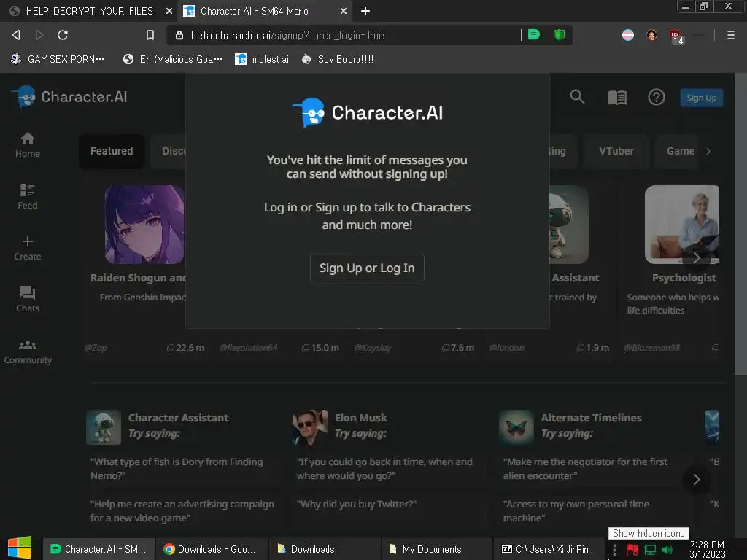This screenshot has height=560, width=747.
Task: Open the clock showing 7:28 PM
Action: pyautogui.click(x=707, y=549)
